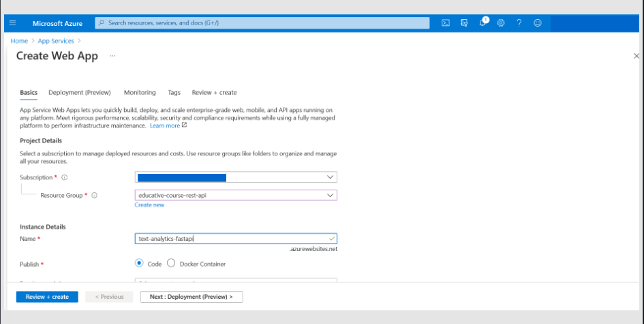The width and height of the screenshot is (644, 324).
Task: Switch to the Tags tab
Action: click(x=174, y=93)
